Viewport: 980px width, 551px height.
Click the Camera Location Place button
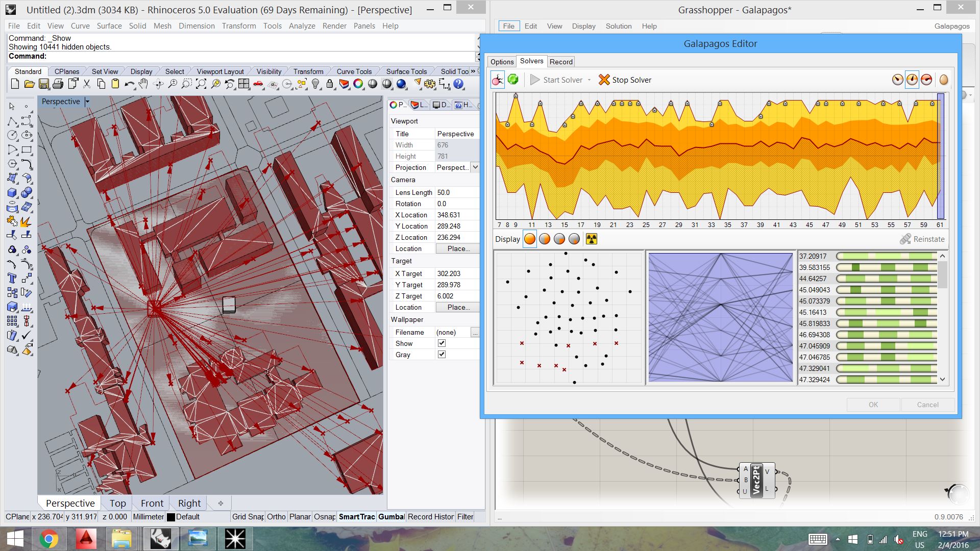click(x=457, y=249)
